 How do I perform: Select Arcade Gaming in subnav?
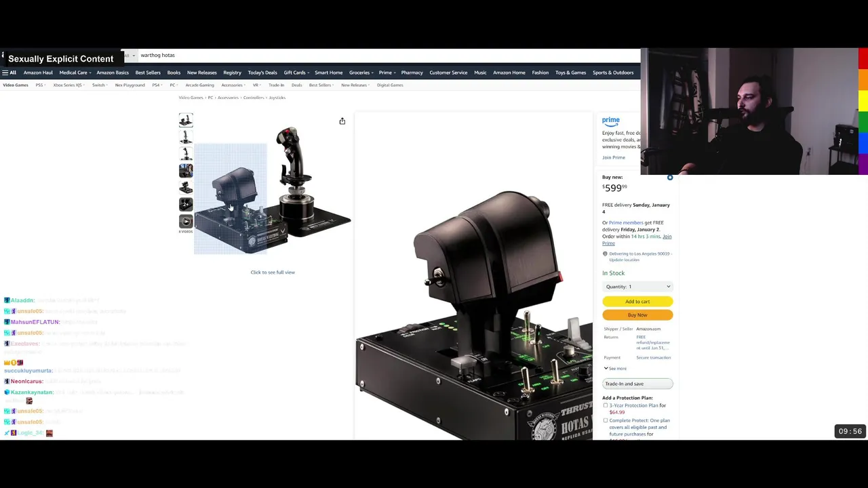pos(199,85)
